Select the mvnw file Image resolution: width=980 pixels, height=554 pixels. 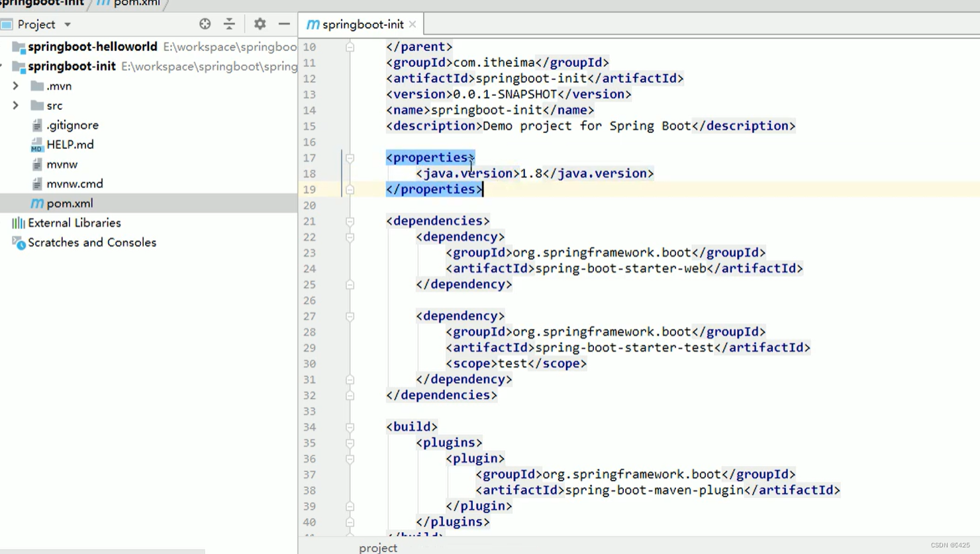pos(62,164)
